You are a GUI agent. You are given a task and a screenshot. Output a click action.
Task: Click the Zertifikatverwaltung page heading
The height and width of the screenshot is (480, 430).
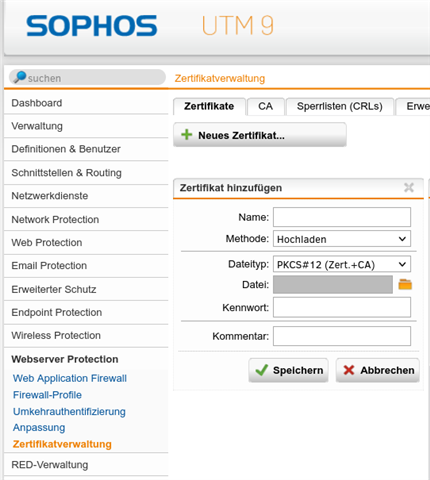click(x=220, y=78)
